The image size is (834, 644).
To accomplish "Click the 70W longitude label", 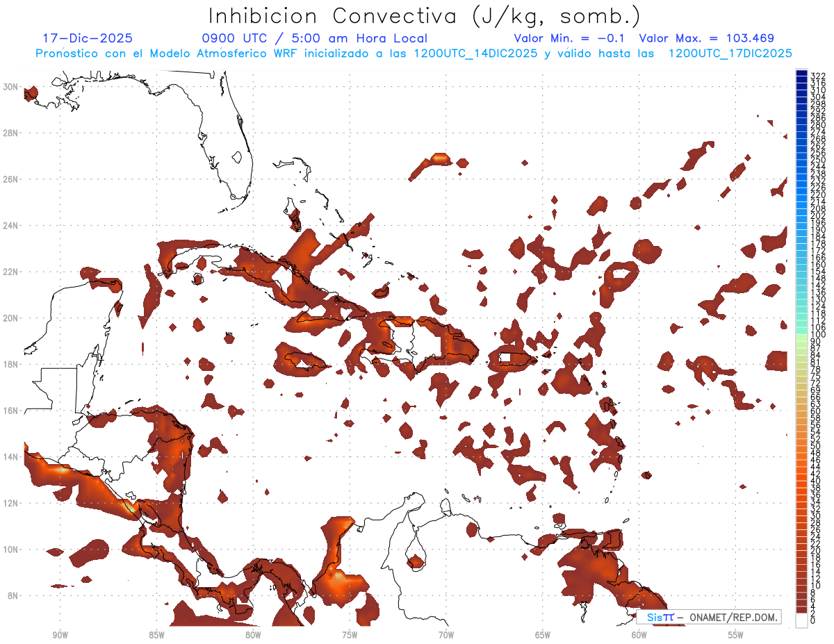I will tap(446, 635).
